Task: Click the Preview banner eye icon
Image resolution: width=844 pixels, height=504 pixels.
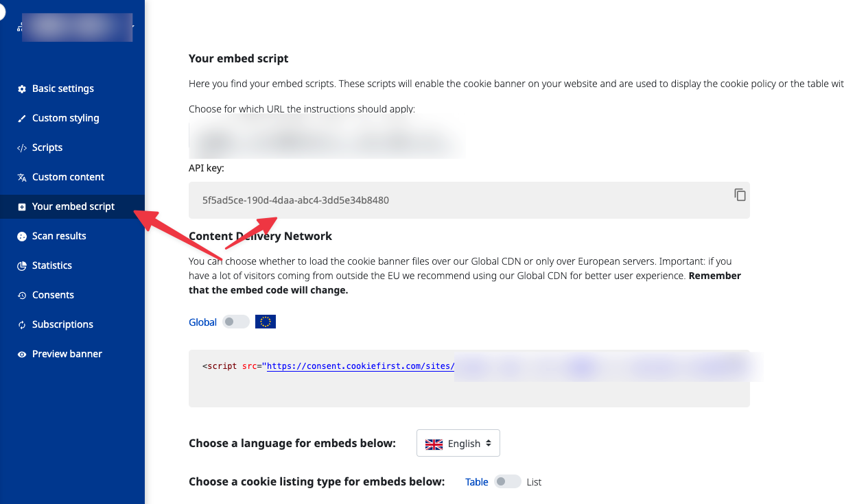Action: click(22, 355)
